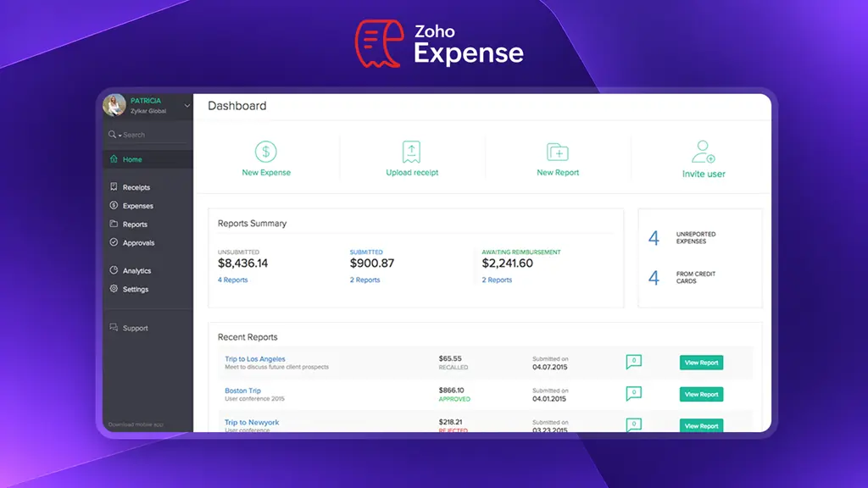Click View Report for Trip to Los Angeles
Screen dimensions: 868x488
(x=701, y=363)
